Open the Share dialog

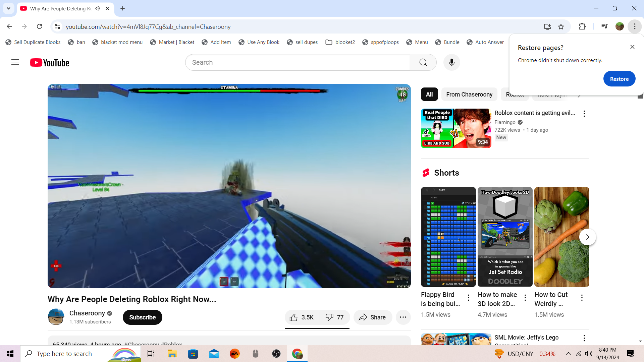click(x=372, y=317)
